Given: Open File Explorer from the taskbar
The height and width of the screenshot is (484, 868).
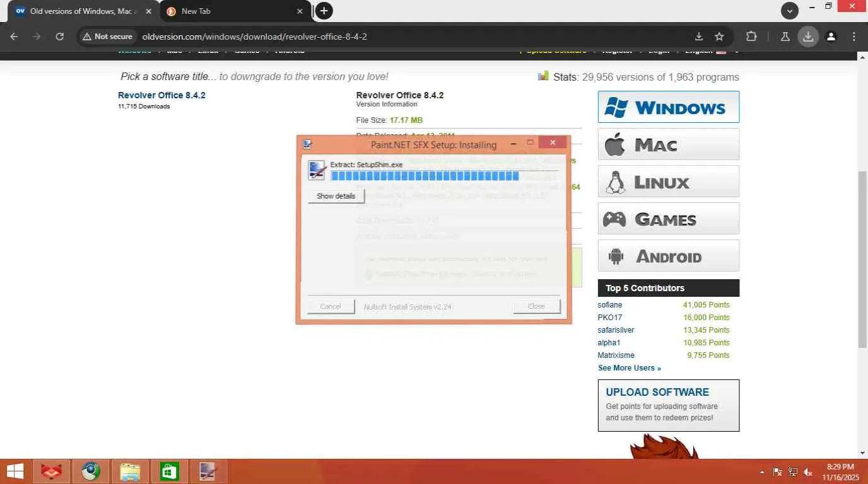Looking at the screenshot, I should [x=130, y=471].
